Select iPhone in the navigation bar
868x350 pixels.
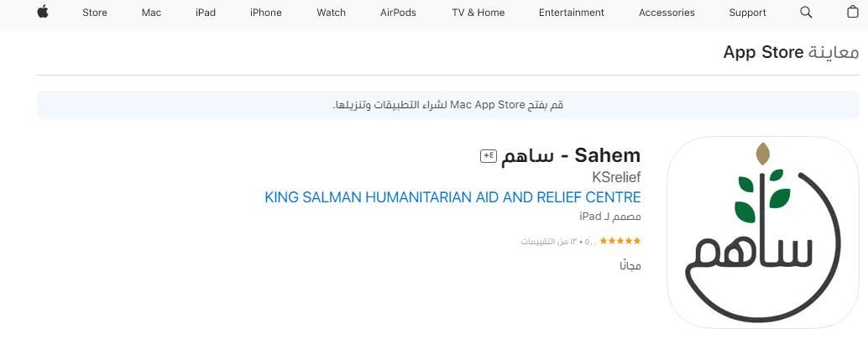coord(266,13)
